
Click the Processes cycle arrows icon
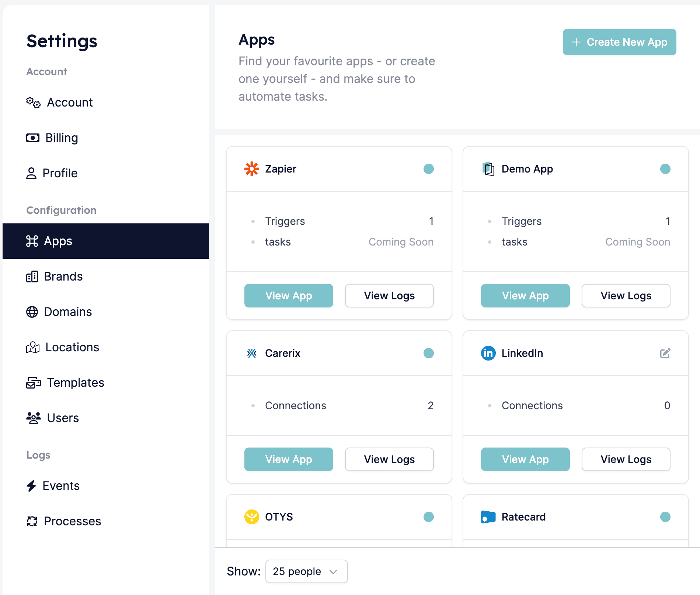32,521
